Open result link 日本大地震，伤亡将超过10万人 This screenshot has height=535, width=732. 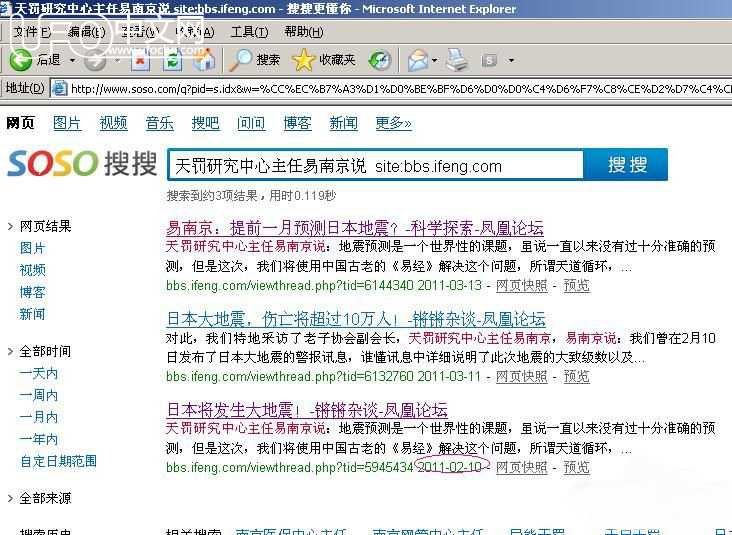[x=355, y=319]
